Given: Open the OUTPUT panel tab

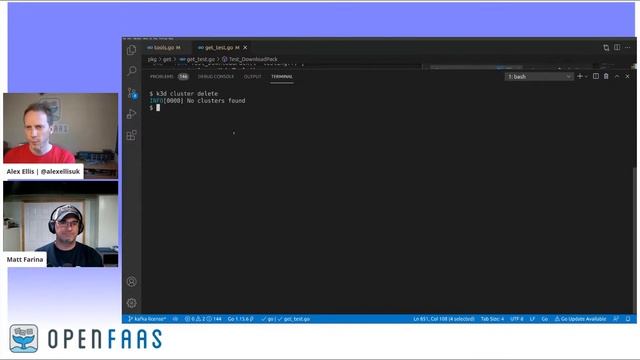Looking at the screenshot, I should (253, 77).
